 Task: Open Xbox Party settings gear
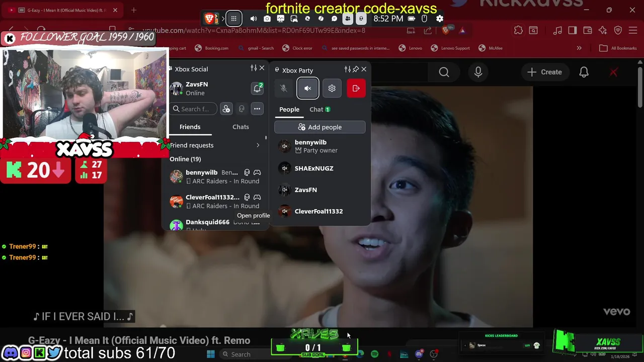pos(332,88)
